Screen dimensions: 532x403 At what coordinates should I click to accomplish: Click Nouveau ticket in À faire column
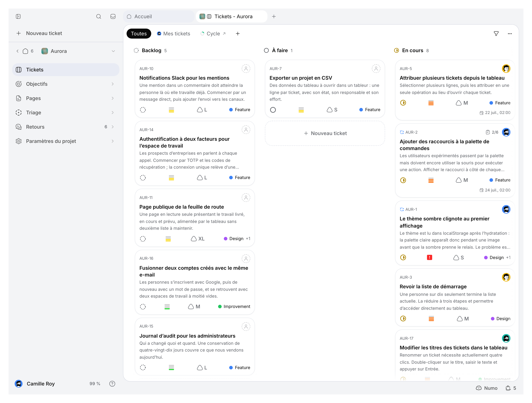coord(325,133)
